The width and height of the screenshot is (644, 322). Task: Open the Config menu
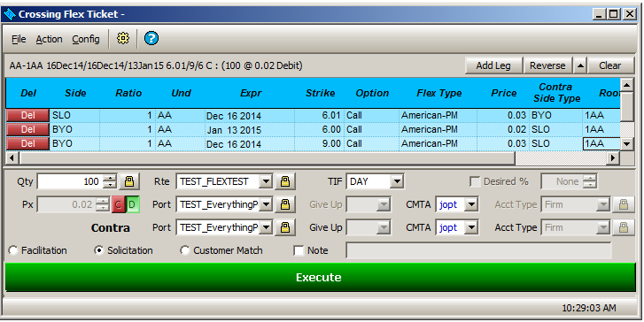86,39
